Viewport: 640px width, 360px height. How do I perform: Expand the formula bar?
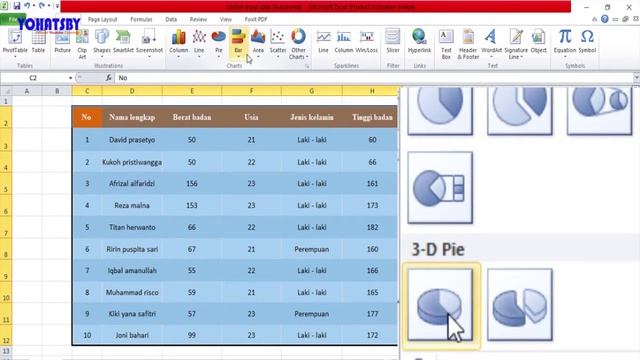636,78
